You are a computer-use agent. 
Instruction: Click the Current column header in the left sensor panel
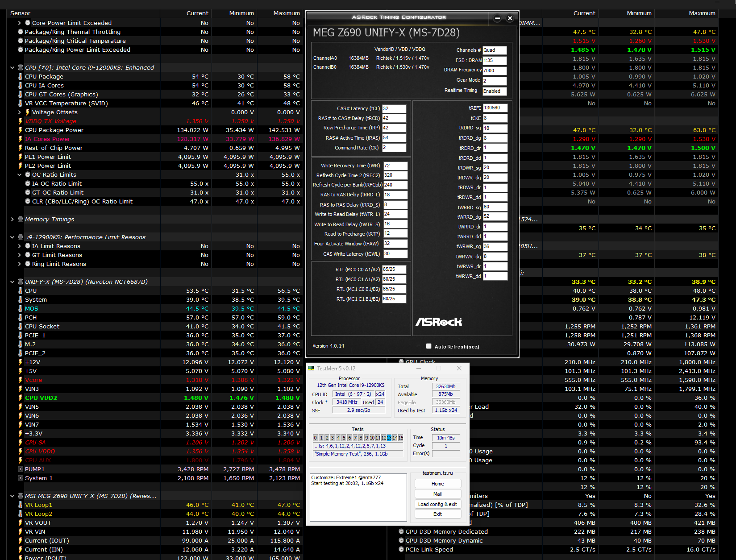click(x=197, y=13)
